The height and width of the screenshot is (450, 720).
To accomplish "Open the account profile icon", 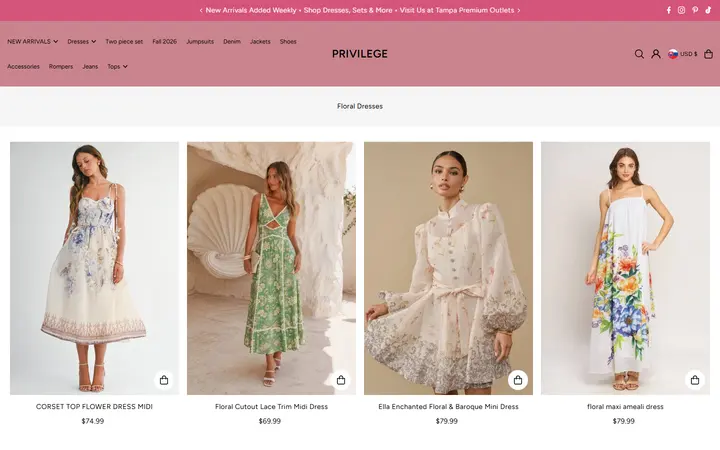I will pos(656,54).
